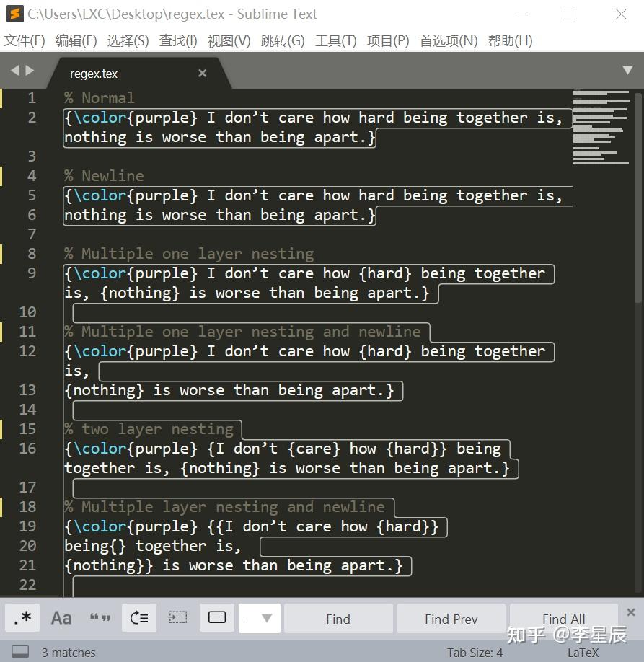Click '% two layer nesting' comment
The image size is (644, 662).
tap(149, 429)
